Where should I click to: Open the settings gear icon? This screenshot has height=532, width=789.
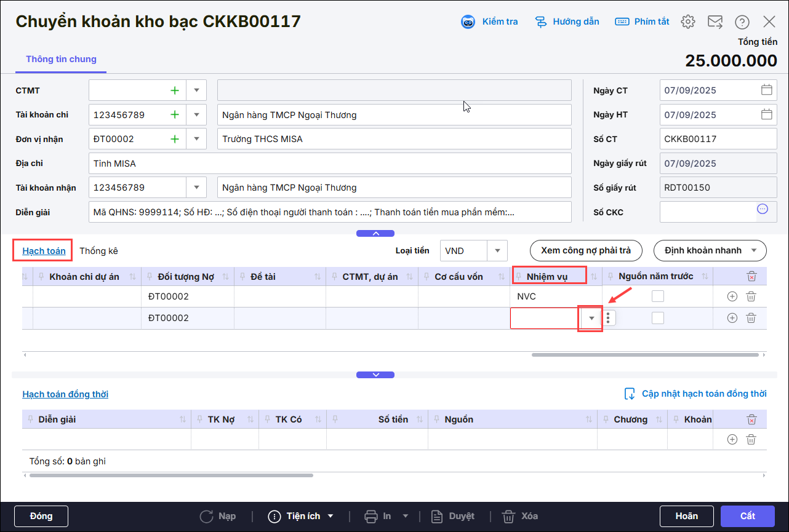click(687, 22)
